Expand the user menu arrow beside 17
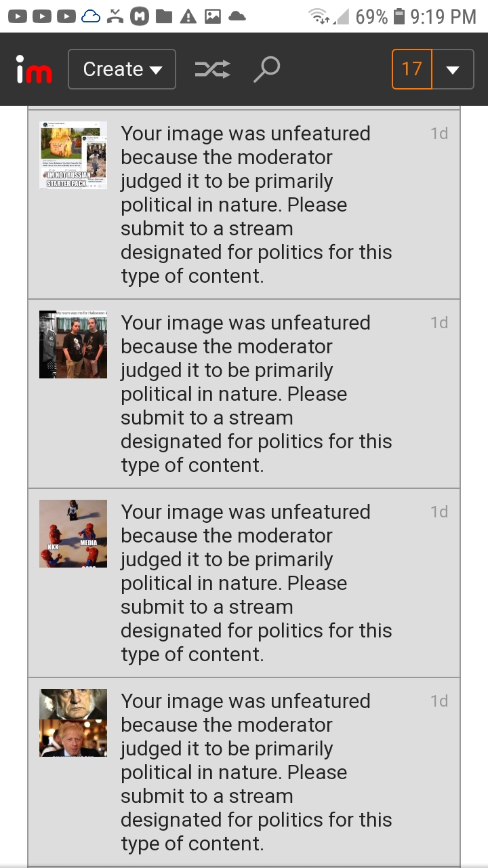 (453, 69)
